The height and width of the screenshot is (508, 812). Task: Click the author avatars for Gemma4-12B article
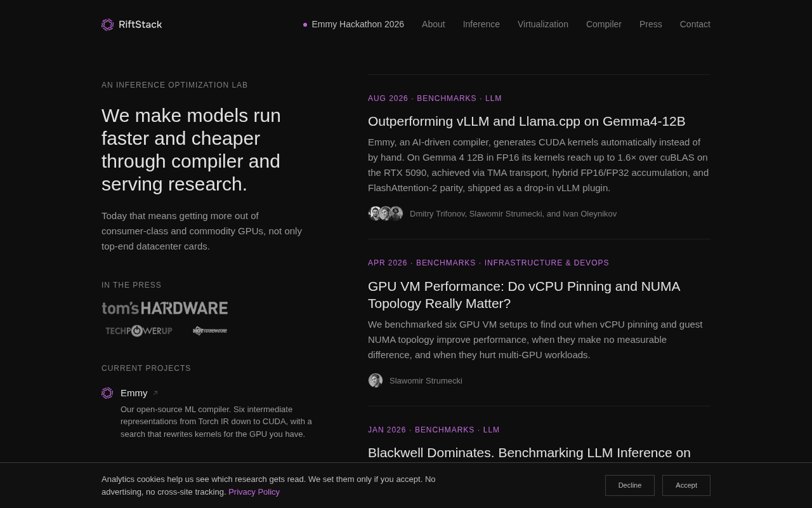tap(386, 213)
